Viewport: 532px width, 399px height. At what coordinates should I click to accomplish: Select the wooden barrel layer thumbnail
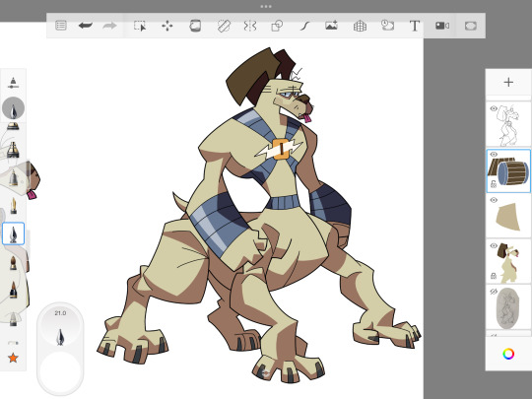pos(508,170)
